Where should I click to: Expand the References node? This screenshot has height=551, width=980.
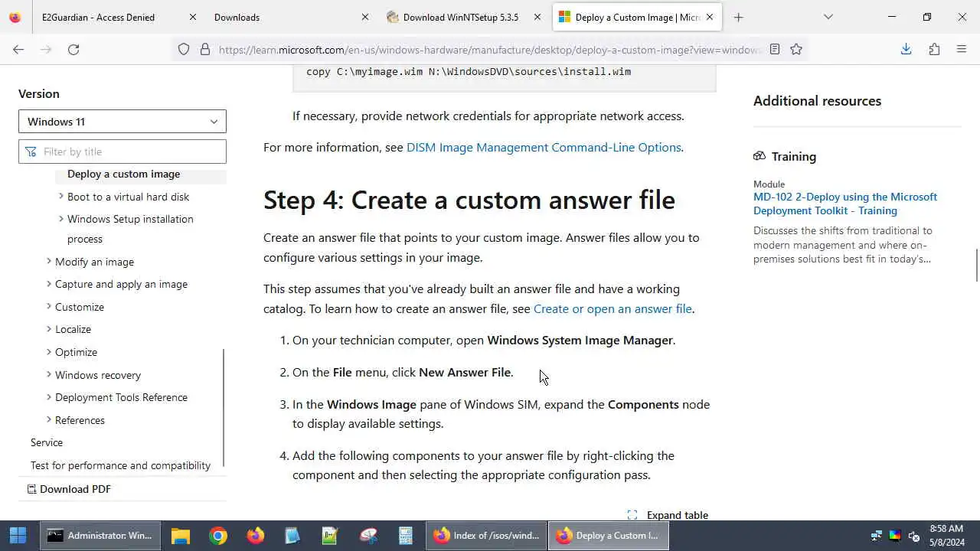pyautogui.click(x=49, y=420)
